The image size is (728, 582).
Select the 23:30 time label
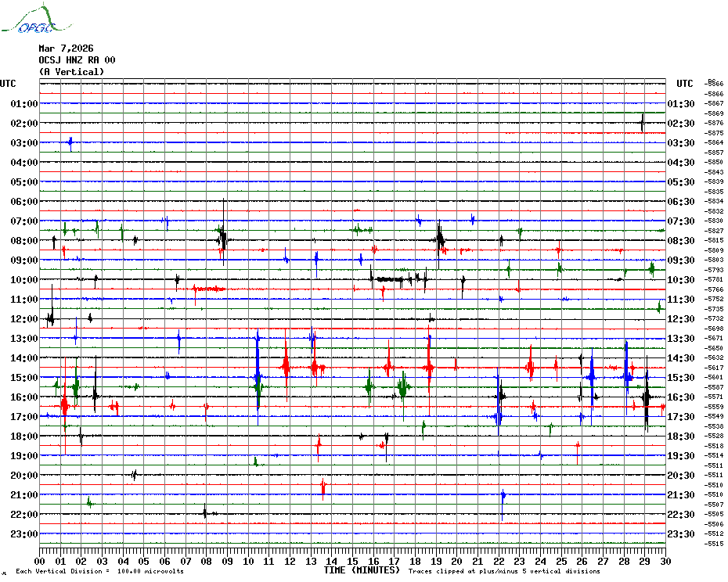pos(681,533)
